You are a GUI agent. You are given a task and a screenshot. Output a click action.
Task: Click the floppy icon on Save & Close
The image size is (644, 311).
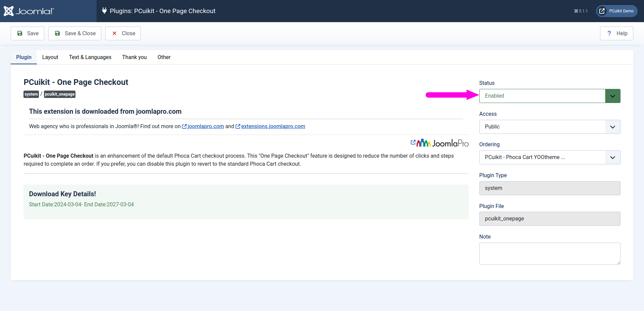pos(57,33)
